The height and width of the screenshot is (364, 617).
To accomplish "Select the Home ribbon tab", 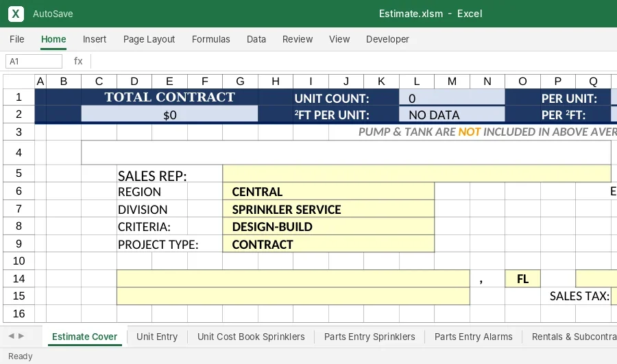I will click(x=53, y=39).
